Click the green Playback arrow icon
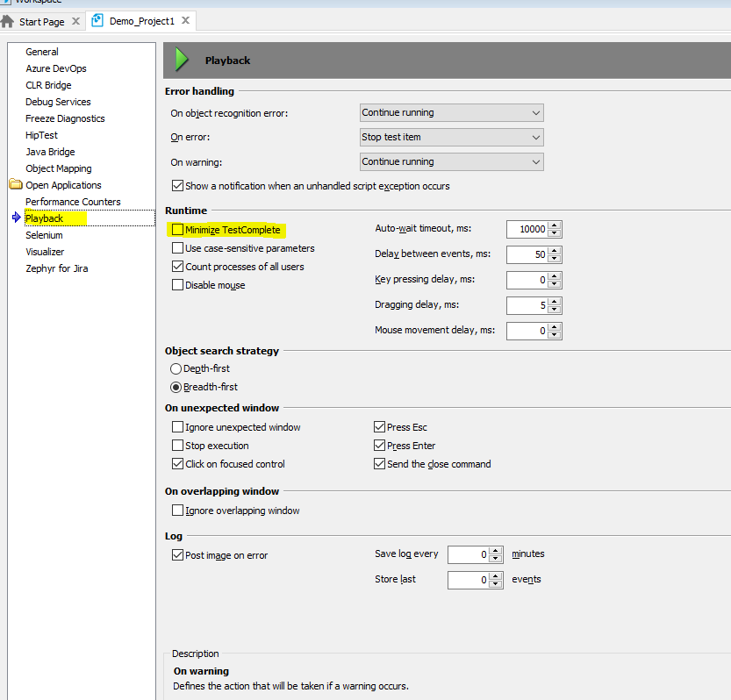This screenshot has height=700, width=731. click(182, 60)
